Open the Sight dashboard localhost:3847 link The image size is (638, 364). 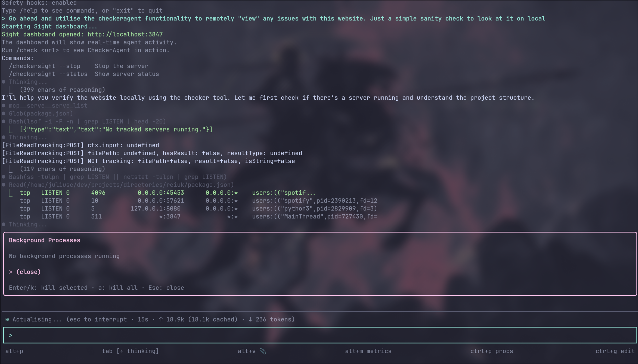click(125, 34)
